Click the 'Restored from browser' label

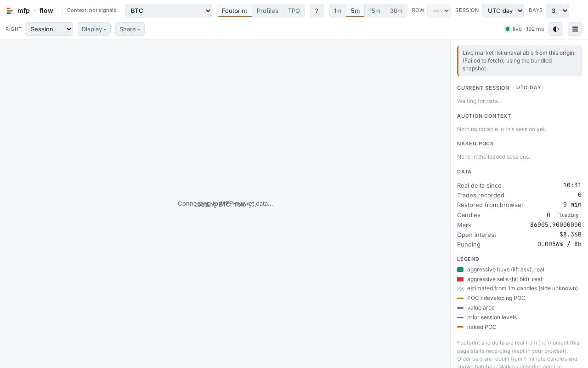click(490, 205)
